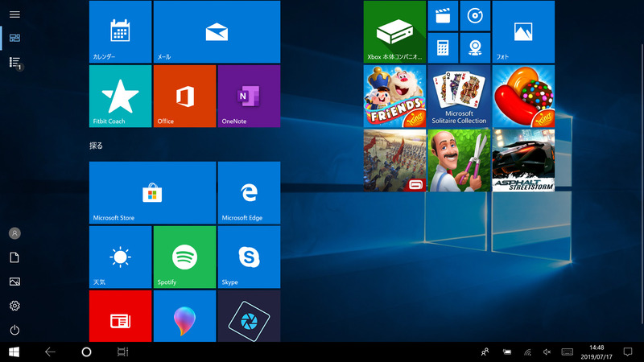This screenshot has height=362, width=644.
Task: Open the user account icon
Action: [x=14, y=233]
